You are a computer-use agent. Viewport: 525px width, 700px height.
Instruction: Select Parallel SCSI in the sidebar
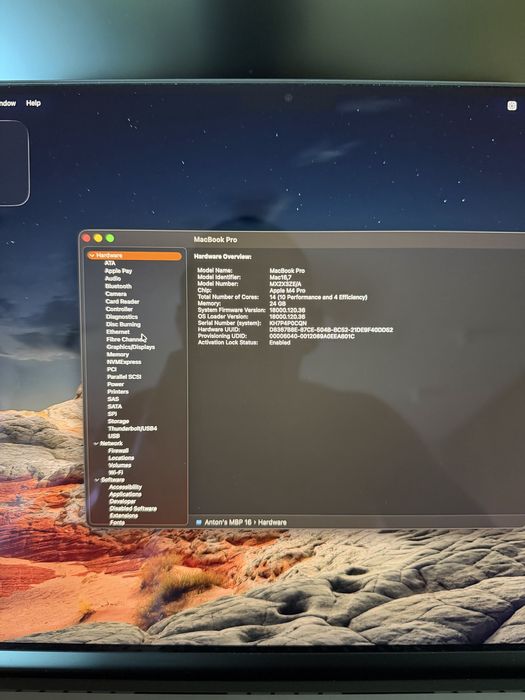tap(124, 377)
